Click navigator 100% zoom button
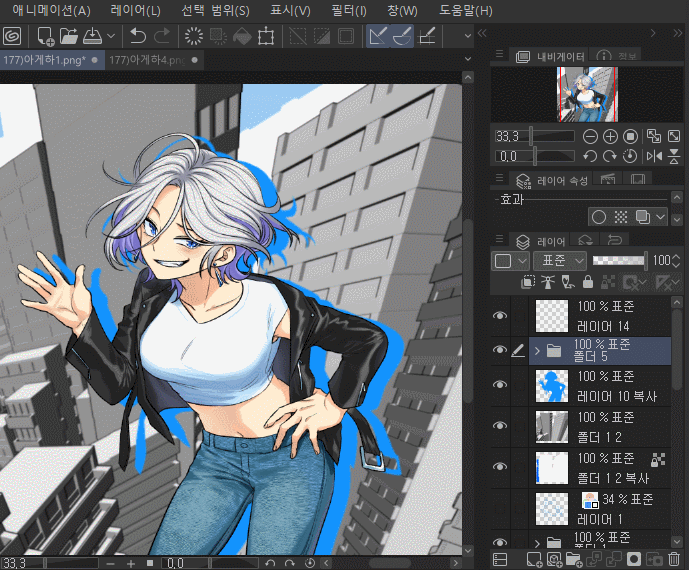 tap(630, 137)
